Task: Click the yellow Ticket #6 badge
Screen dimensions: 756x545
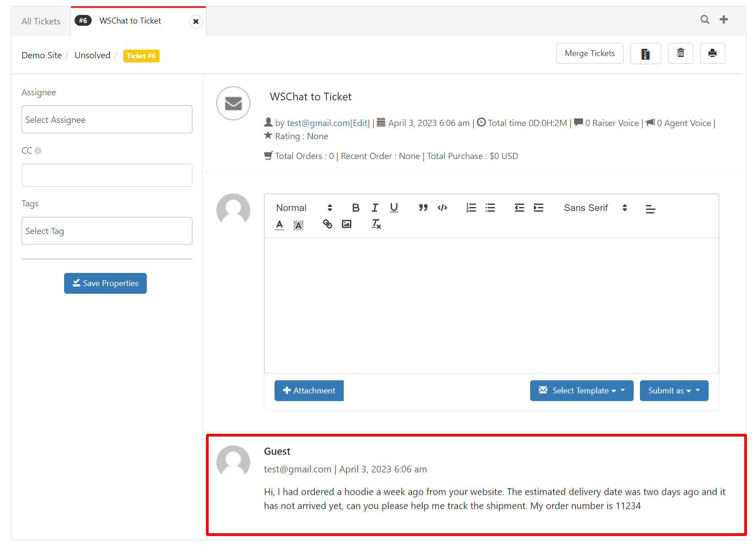Action: pyautogui.click(x=141, y=56)
